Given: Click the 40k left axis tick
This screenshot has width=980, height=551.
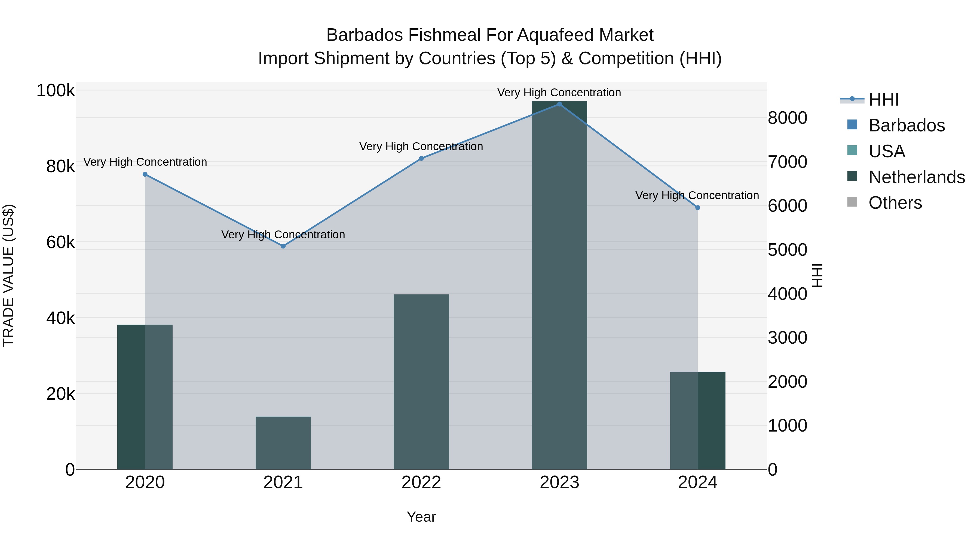Looking at the screenshot, I should pos(61,318).
